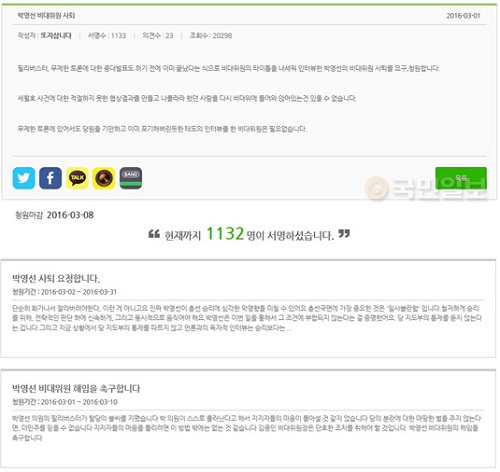Click the 서명수 1133 count
Screen dimensions: 500x472
[x=107, y=35]
